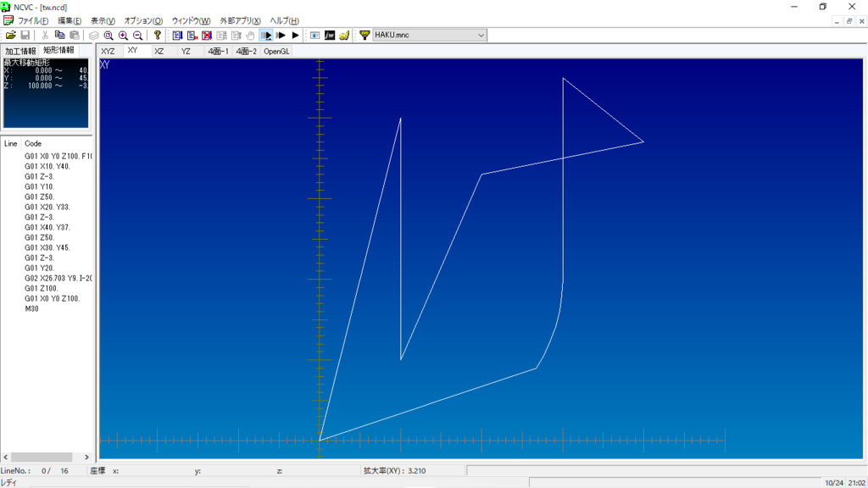This screenshot has width=868, height=488.
Task: Click the red crossed-out list icon
Action: point(207,36)
